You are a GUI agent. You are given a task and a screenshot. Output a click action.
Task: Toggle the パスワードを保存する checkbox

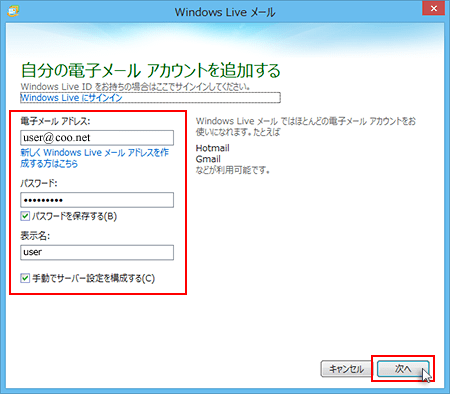[x=25, y=216]
